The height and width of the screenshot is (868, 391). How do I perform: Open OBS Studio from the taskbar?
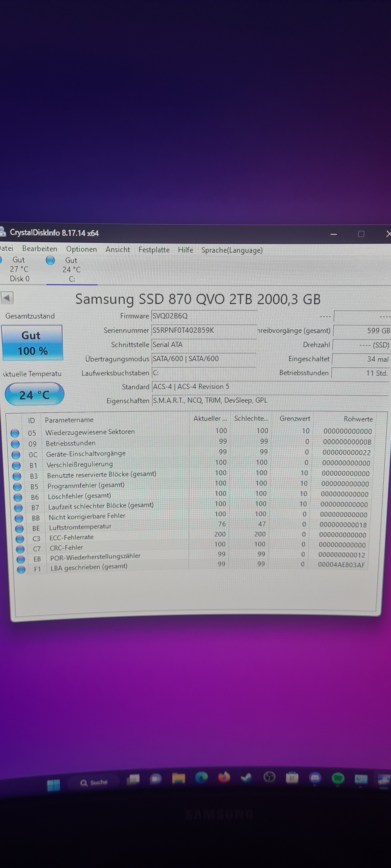click(269, 777)
